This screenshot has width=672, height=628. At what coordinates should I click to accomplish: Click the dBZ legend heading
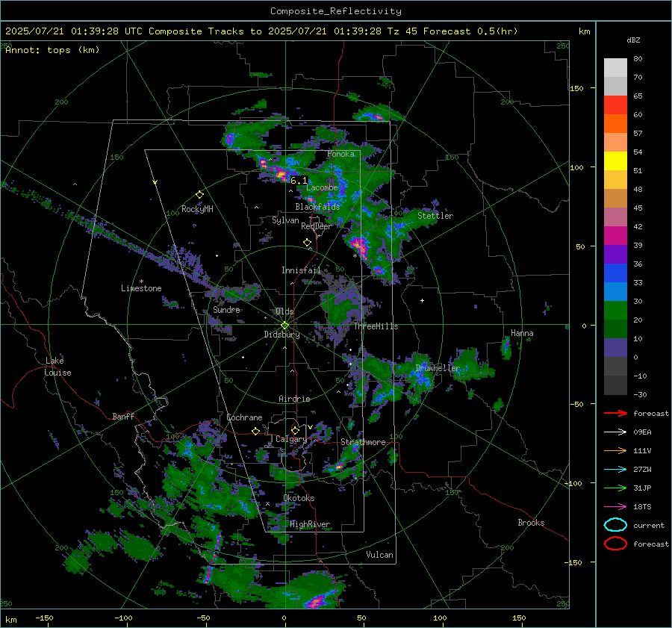pos(633,40)
